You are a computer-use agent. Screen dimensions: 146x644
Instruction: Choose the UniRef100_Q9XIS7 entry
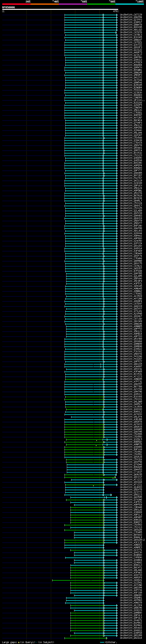pyautogui.click(x=131, y=477)
